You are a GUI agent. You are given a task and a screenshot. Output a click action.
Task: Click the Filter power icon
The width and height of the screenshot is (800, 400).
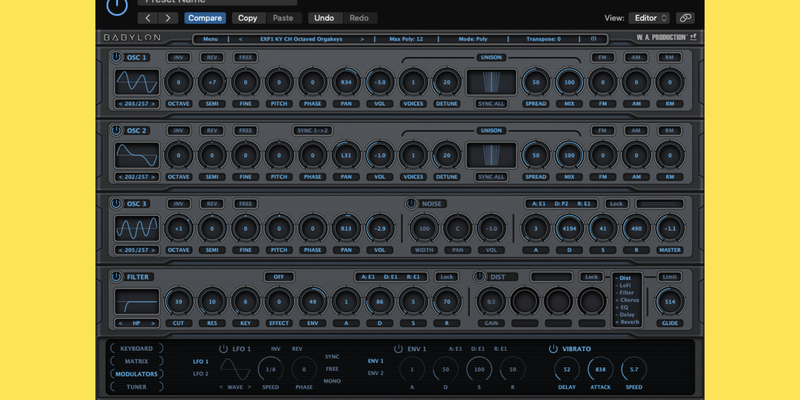pos(117,276)
